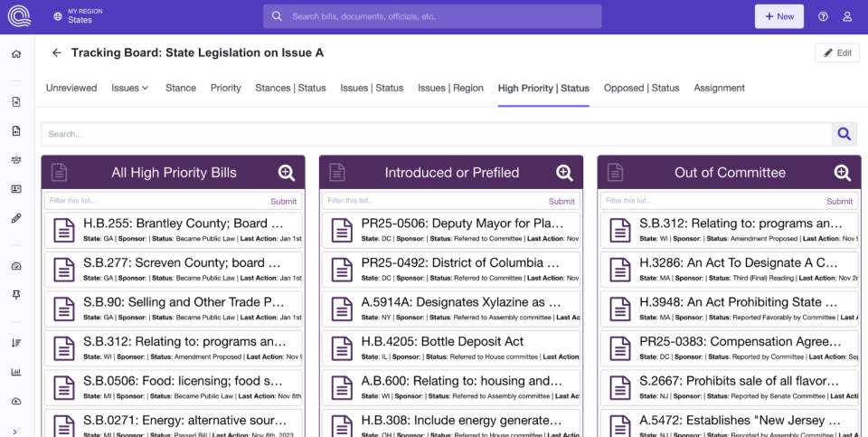
Task: Open the dashboard gauge icon in sidebar
Action: (x=16, y=266)
